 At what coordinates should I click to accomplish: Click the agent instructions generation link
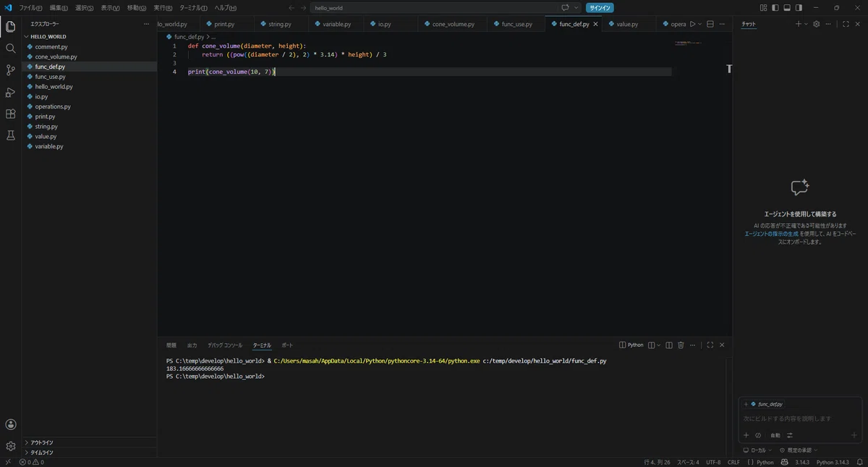[x=772, y=234]
